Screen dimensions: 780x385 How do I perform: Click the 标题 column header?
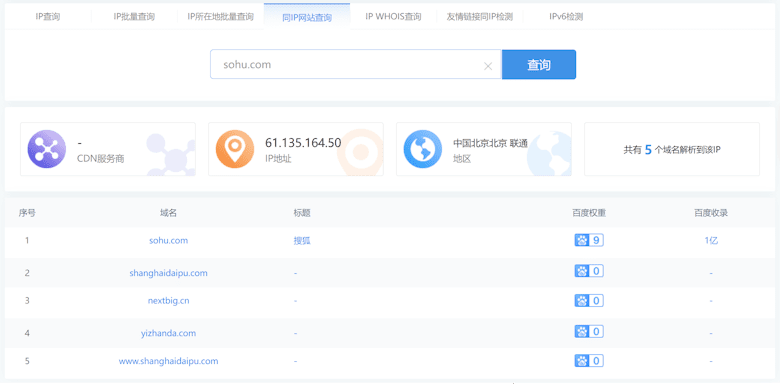[302, 213]
